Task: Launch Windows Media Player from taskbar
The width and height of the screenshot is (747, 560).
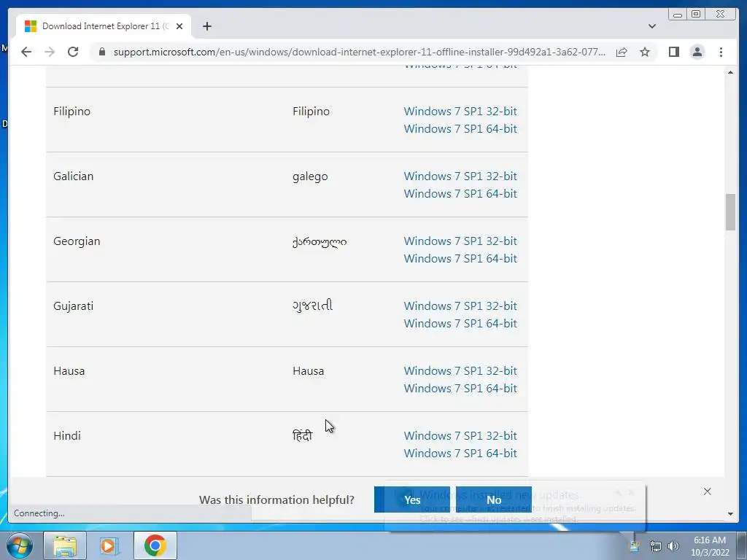Action: click(109, 545)
